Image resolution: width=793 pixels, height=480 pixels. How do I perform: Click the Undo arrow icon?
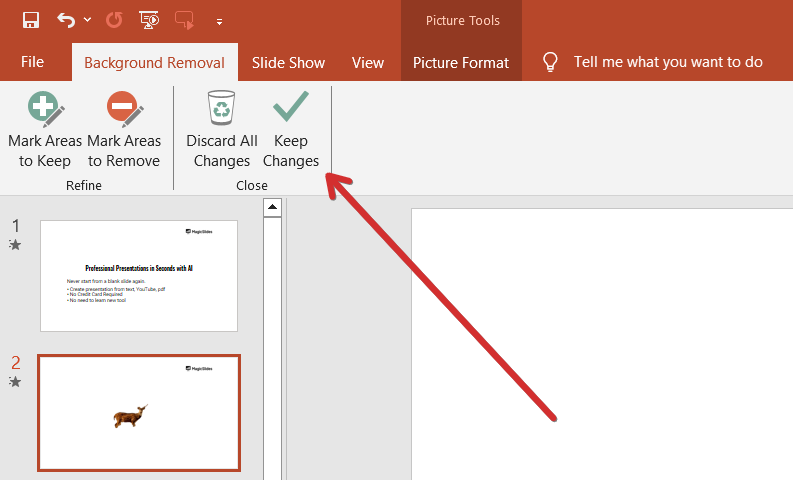pyautogui.click(x=66, y=20)
